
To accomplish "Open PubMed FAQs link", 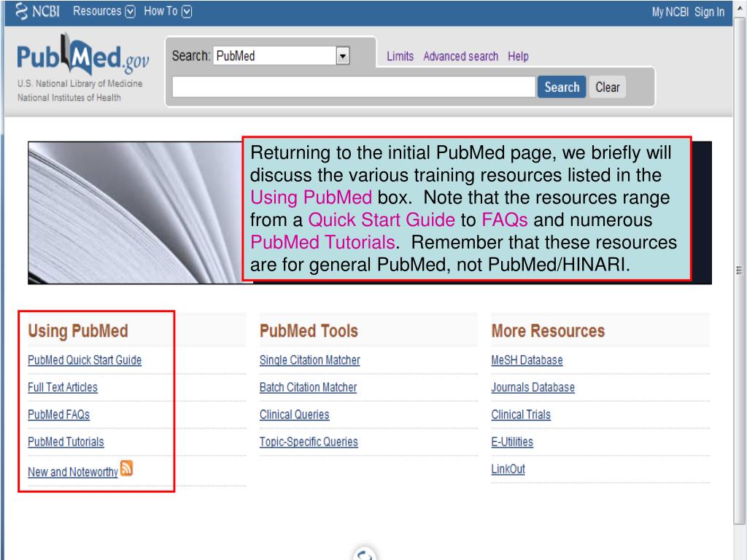I will point(58,414).
